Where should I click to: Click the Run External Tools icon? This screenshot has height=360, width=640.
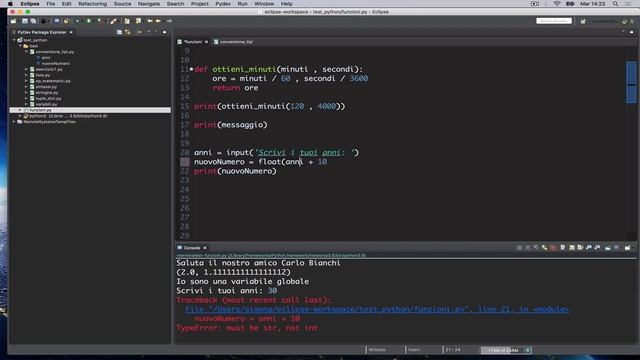[100, 21]
